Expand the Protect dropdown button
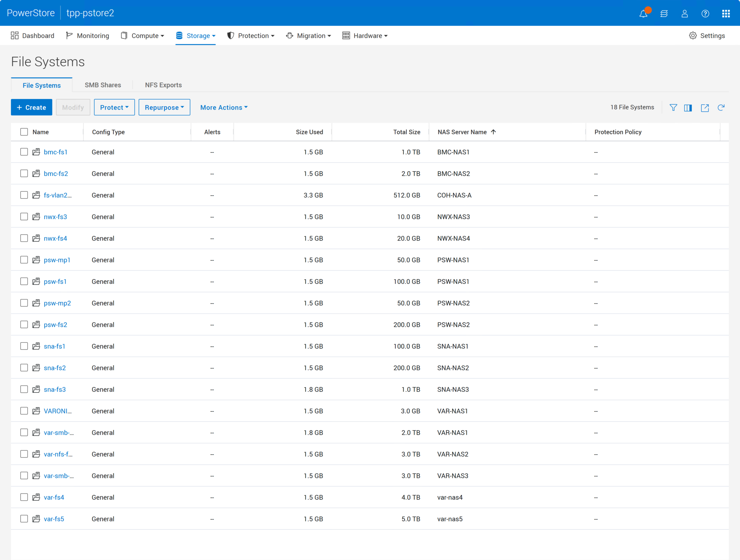This screenshot has height=560, width=740. (114, 107)
